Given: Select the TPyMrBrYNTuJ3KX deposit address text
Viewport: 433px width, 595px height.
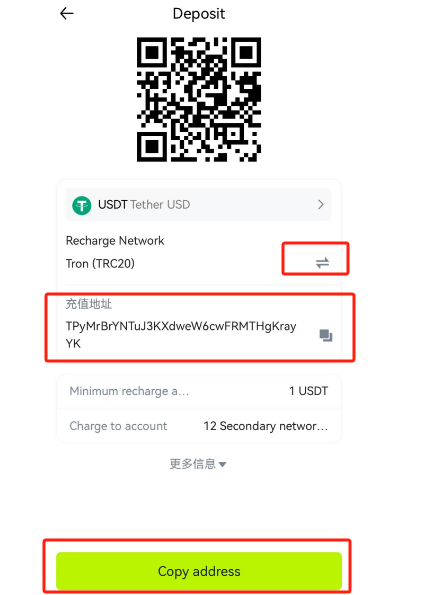Looking at the screenshot, I should pyautogui.click(x=181, y=335).
